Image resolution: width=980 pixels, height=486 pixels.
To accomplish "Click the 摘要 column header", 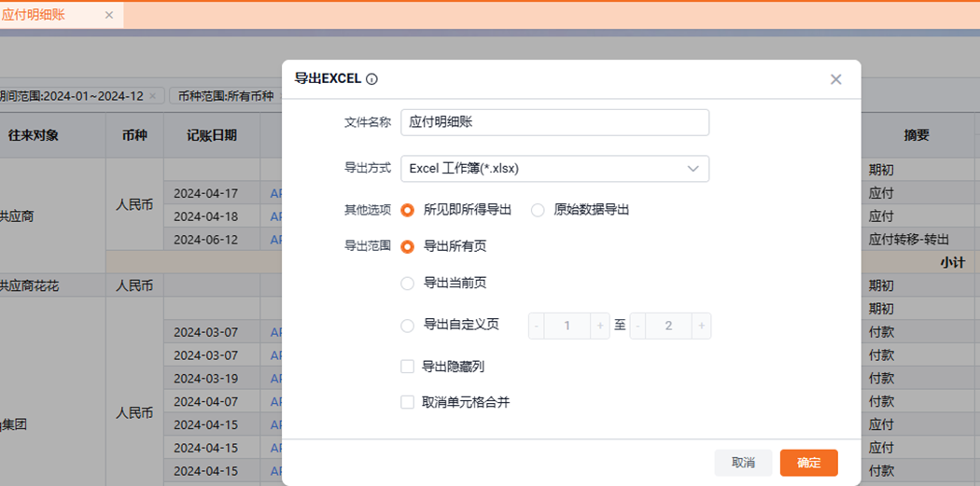I will point(917,135).
